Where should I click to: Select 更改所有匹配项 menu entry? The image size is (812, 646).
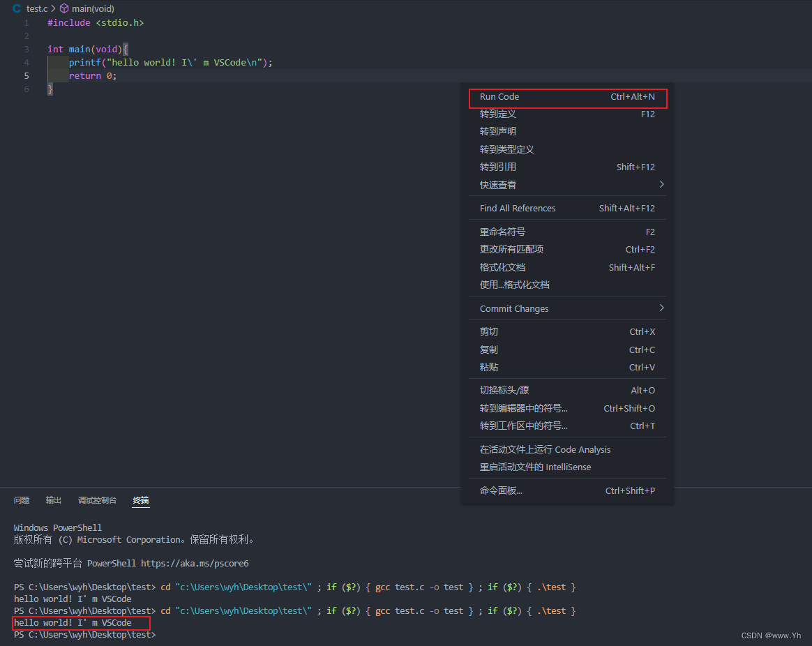pyautogui.click(x=568, y=250)
